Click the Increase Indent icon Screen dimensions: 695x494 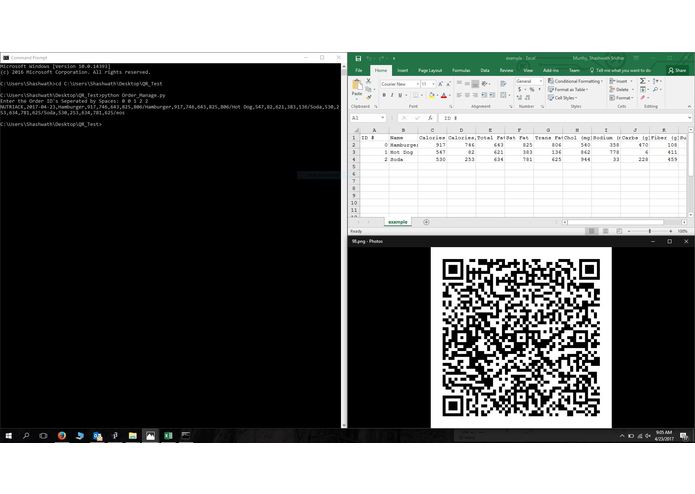click(x=492, y=95)
